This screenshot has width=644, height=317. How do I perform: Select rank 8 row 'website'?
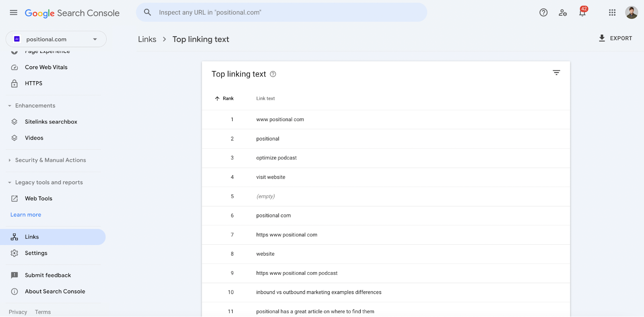click(x=386, y=254)
